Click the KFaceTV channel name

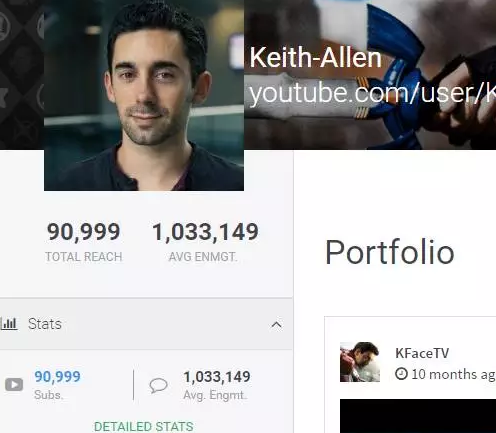422,353
